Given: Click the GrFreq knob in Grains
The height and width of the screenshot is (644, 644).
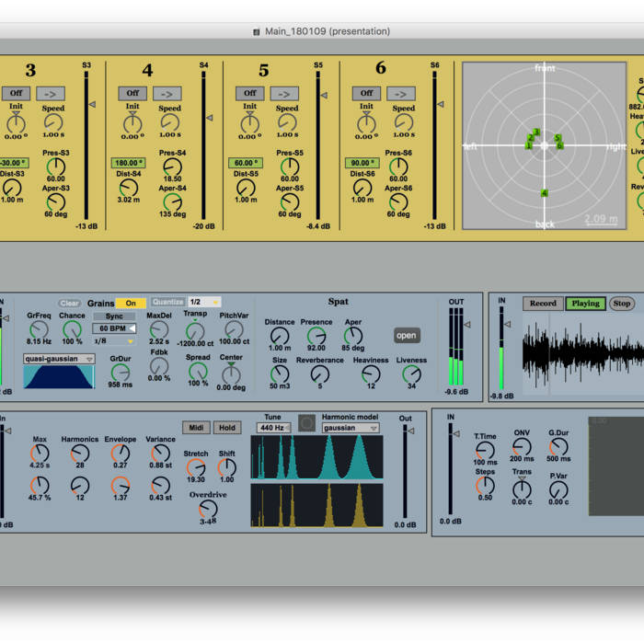Looking at the screenshot, I should (39, 328).
